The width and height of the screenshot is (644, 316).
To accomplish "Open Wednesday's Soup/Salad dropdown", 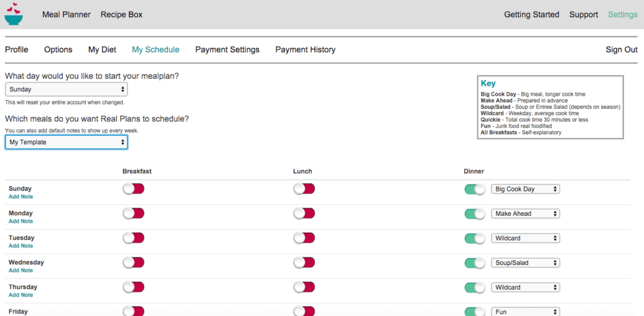I will tap(525, 262).
